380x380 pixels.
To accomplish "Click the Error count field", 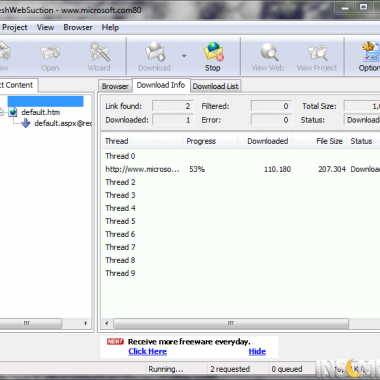I will [x=271, y=120].
